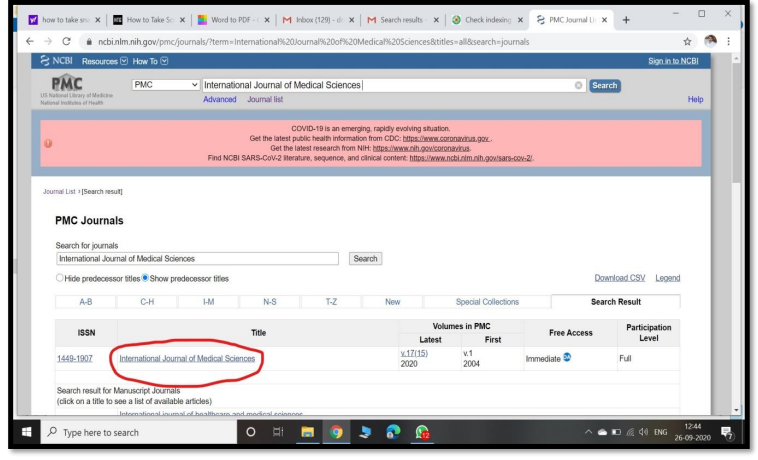Click the blue Search button in header
This screenshot has width=758, height=460.
[x=605, y=85]
